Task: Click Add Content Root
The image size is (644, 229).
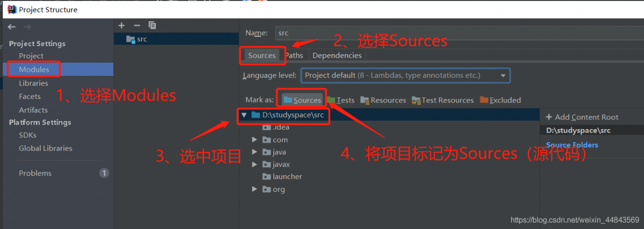Action: click(582, 117)
